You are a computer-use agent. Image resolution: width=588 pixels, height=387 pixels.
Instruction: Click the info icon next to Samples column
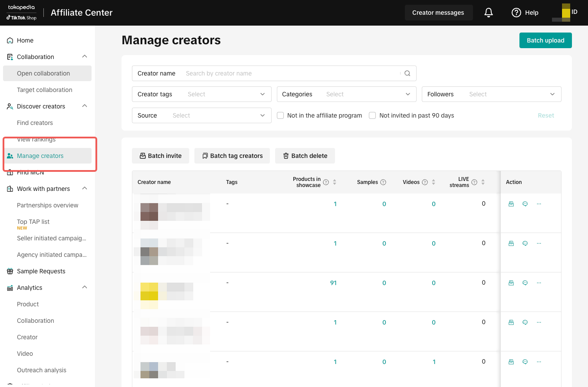383,182
